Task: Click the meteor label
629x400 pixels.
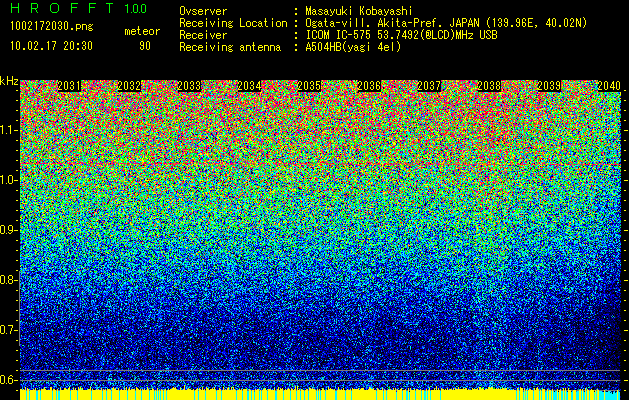Action: point(142,31)
